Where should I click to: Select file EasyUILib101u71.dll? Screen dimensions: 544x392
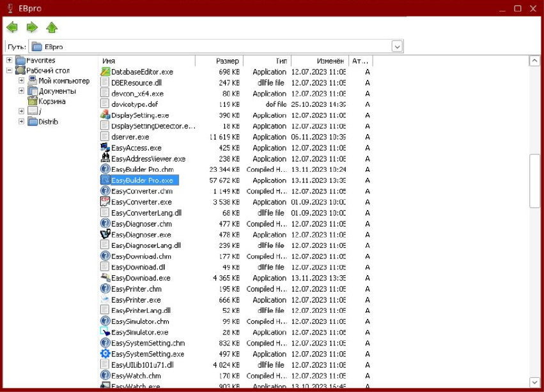coord(143,365)
